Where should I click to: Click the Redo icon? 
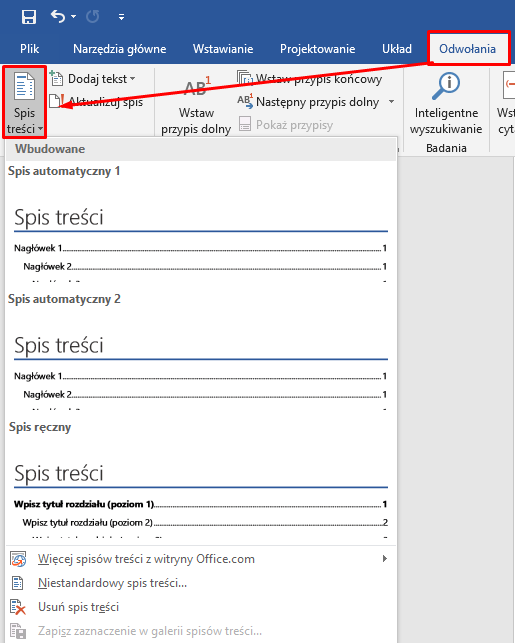click(93, 16)
